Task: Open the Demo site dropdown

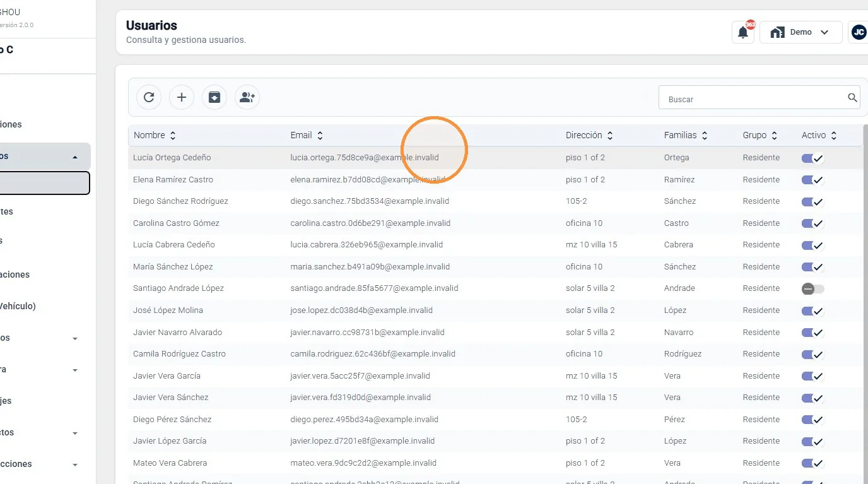Action: pyautogui.click(x=801, y=32)
